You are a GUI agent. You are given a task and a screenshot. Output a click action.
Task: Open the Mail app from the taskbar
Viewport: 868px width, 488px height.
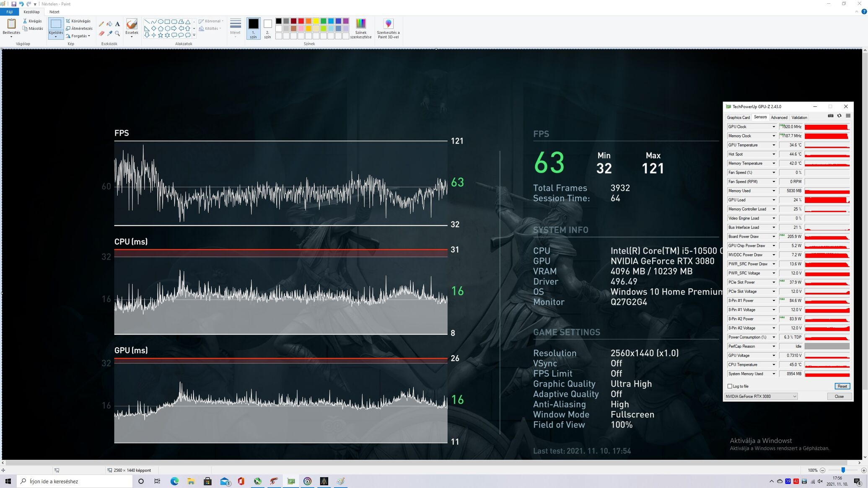[225, 481]
